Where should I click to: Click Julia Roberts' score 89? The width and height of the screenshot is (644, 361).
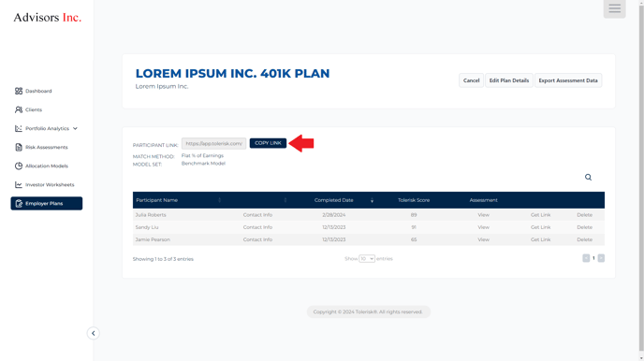pyautogui.click(x=414, y=214)
